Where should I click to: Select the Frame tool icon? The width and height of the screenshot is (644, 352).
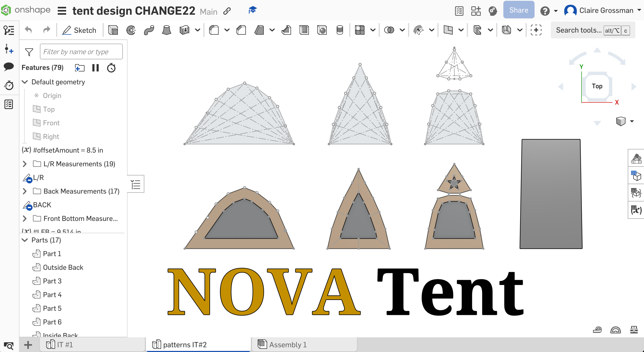click(x=477, y=30)
